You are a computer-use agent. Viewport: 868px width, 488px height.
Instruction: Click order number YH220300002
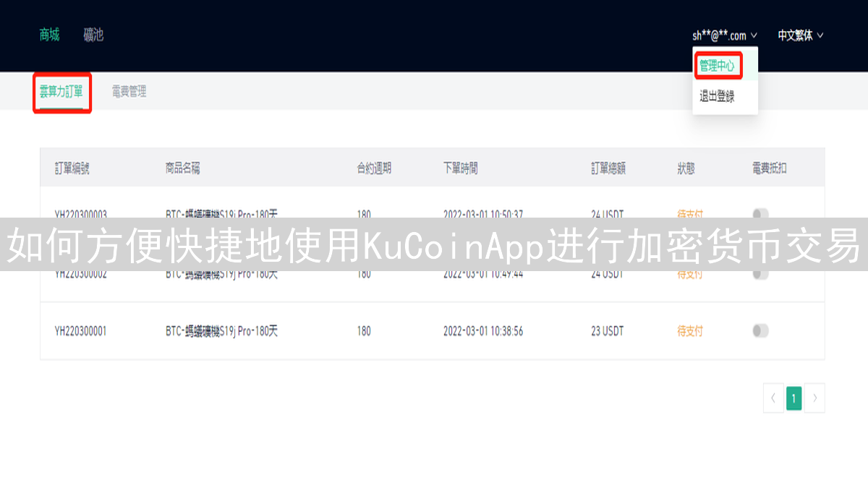80,275
